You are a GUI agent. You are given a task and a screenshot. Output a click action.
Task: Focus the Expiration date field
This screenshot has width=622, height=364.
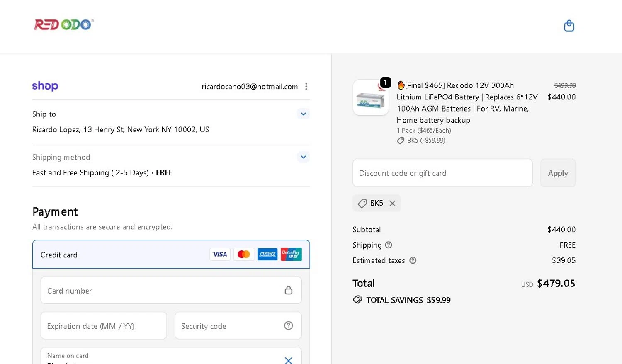104,326
